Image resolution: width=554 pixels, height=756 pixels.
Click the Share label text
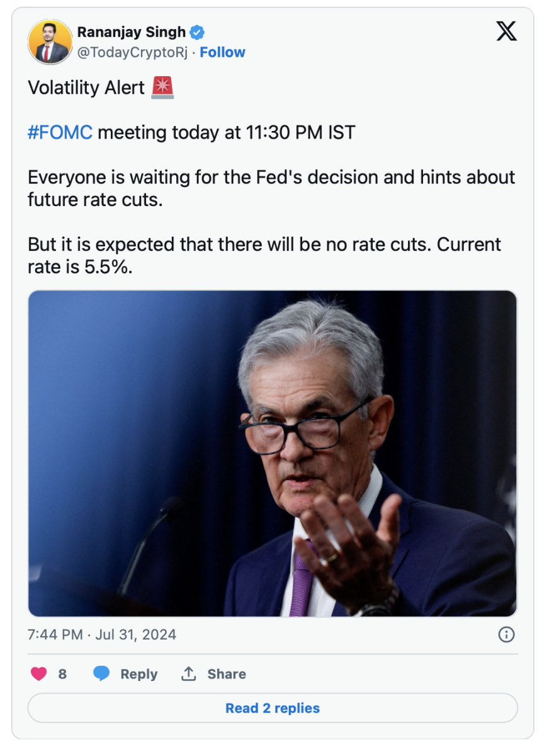[x=227, y=674]
